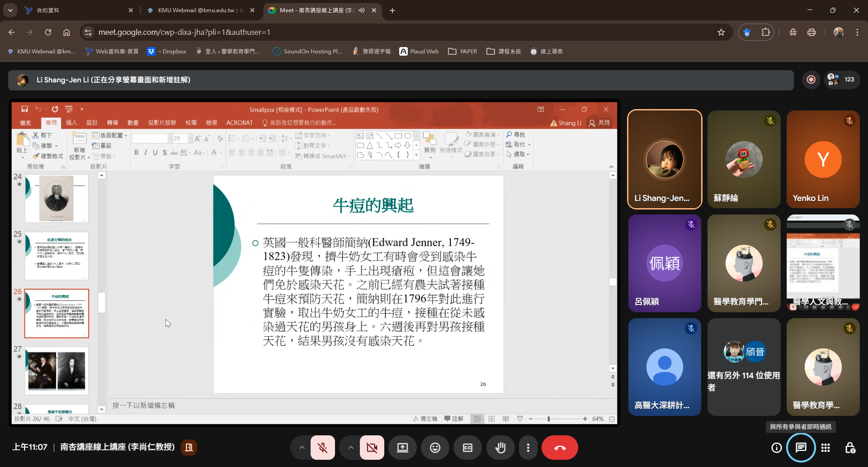Open meeting details info icon
The width and height of the screenshot is (868, 467).
click(x=776, y=448)
